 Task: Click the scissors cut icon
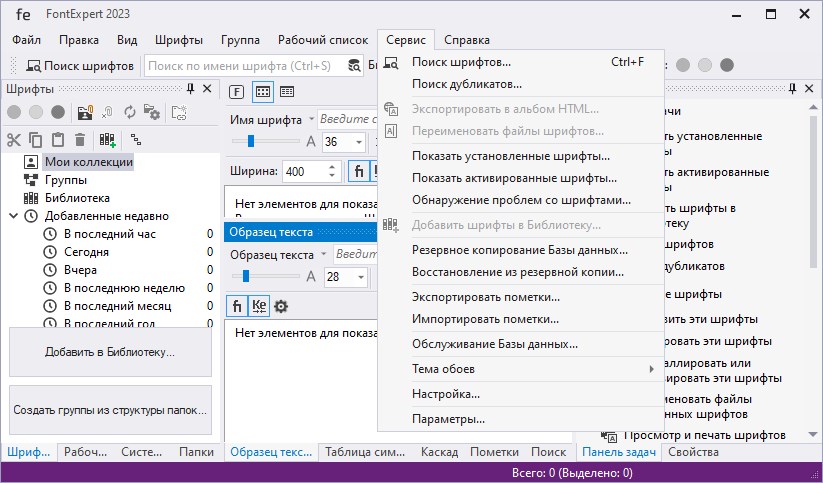point(14,140)
